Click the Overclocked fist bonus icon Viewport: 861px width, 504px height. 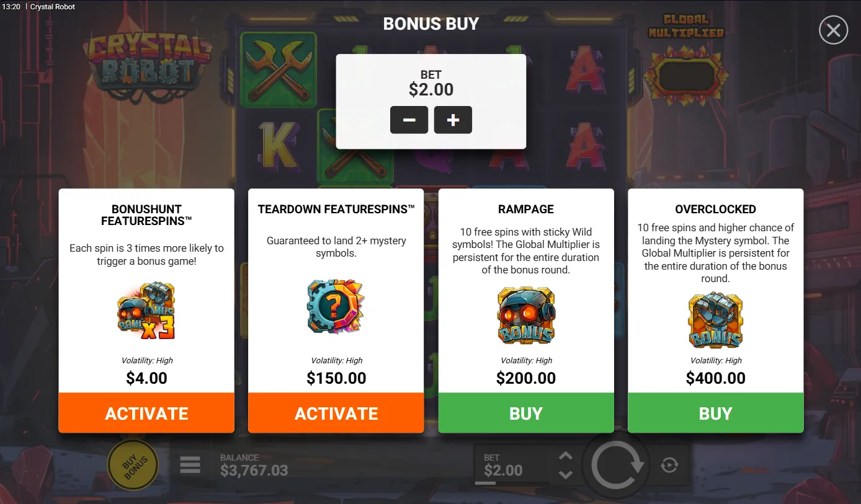(715, 320)
